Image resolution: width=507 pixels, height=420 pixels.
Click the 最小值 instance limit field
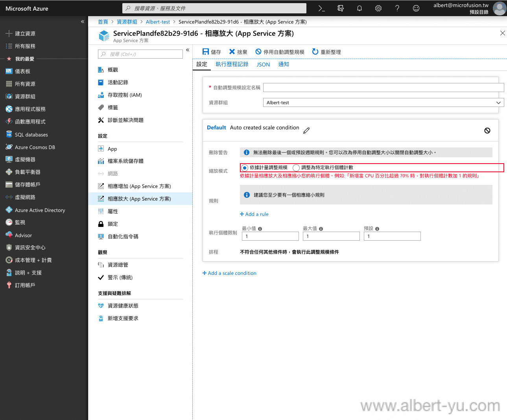click(x=270, y=236)
